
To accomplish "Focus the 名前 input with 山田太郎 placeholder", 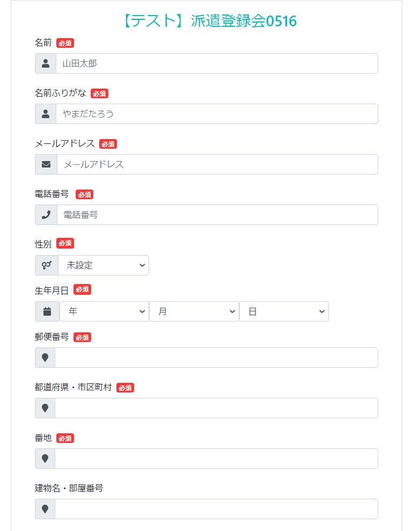I will point(217,63).
